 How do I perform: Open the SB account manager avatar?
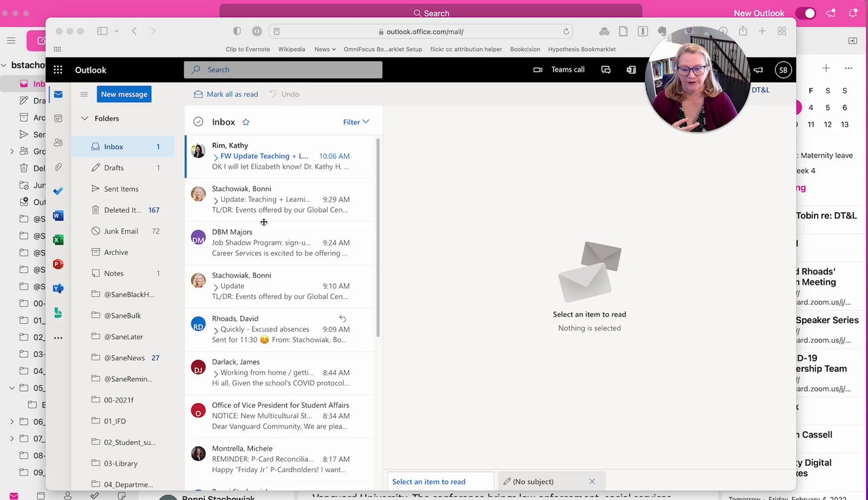pyautogui.click(x=783, y=70)
